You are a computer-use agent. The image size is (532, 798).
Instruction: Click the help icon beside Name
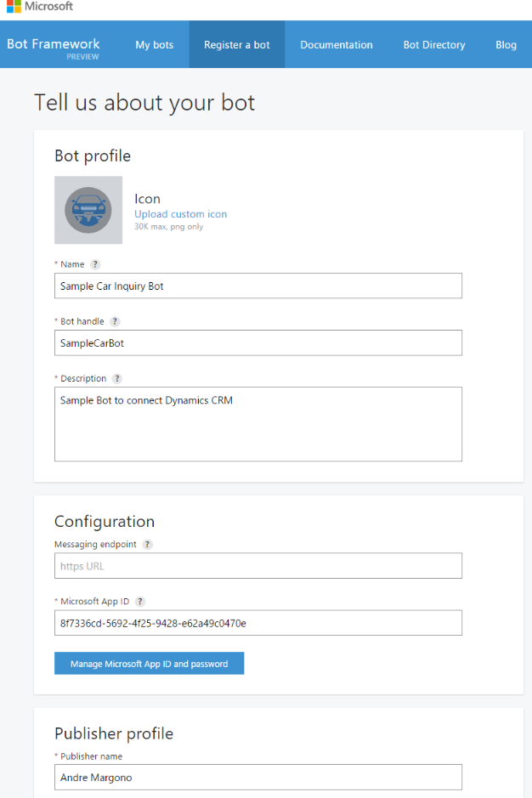pyautogui.click(x=95, y=264)
